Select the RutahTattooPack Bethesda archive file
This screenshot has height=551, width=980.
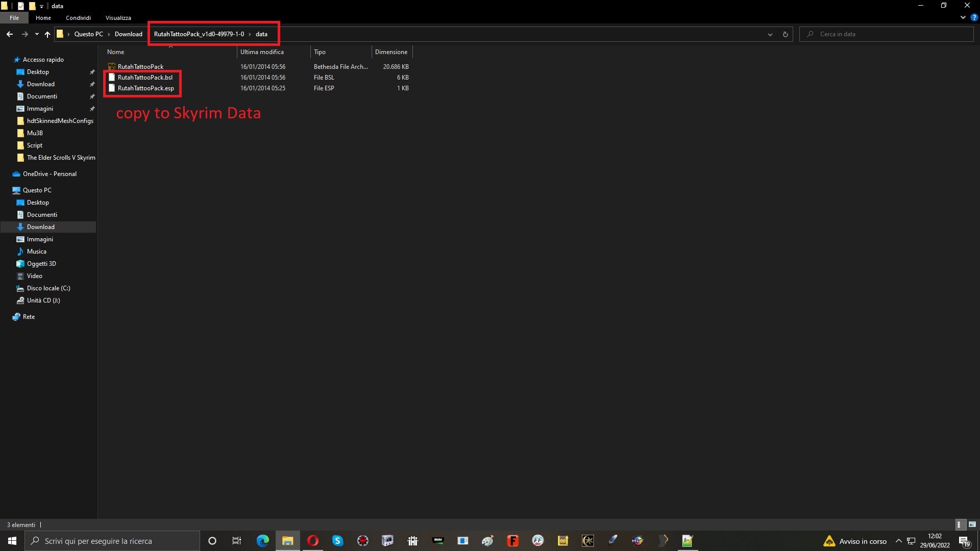click(140, 67)
